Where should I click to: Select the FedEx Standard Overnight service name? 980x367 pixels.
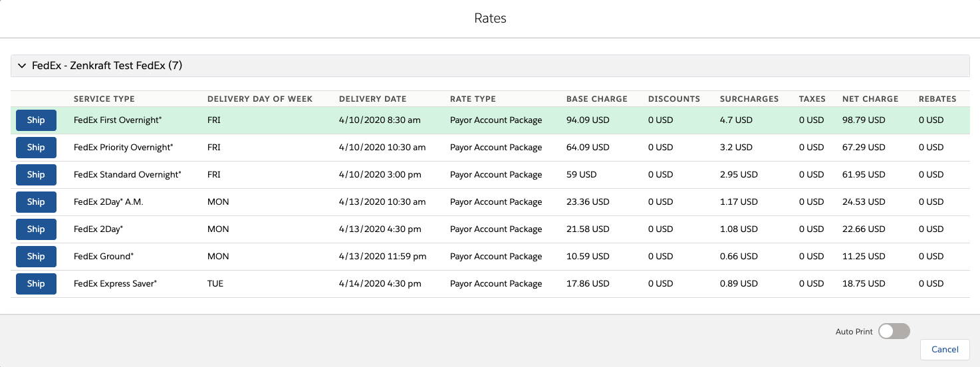click(x=128, y=175)
